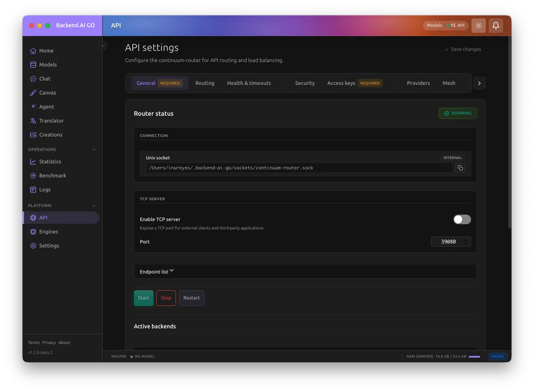
Task: Open the Access keys tab
Action: point(341,83)
